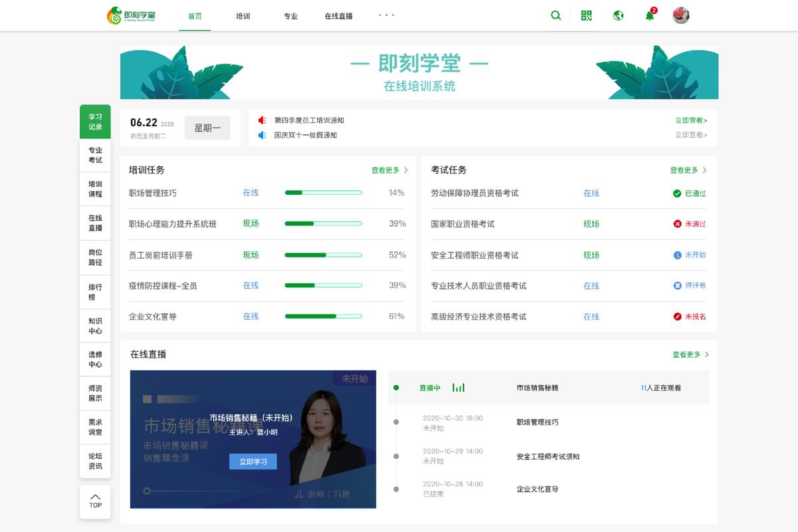Screen dimensions: 798x532
Task: Open live entry 安全工程师考试须知
Action: pyautogui.click(x=548, y=457)
